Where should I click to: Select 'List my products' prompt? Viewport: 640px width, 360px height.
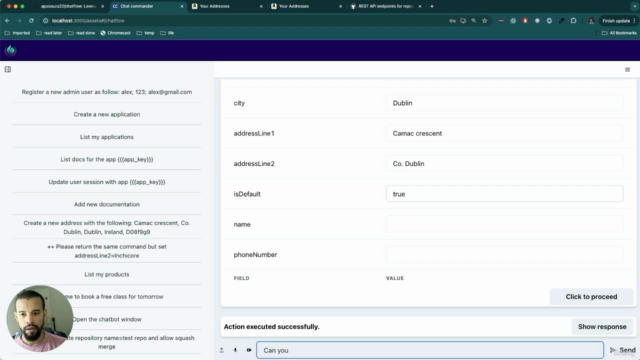pos(107,274)
